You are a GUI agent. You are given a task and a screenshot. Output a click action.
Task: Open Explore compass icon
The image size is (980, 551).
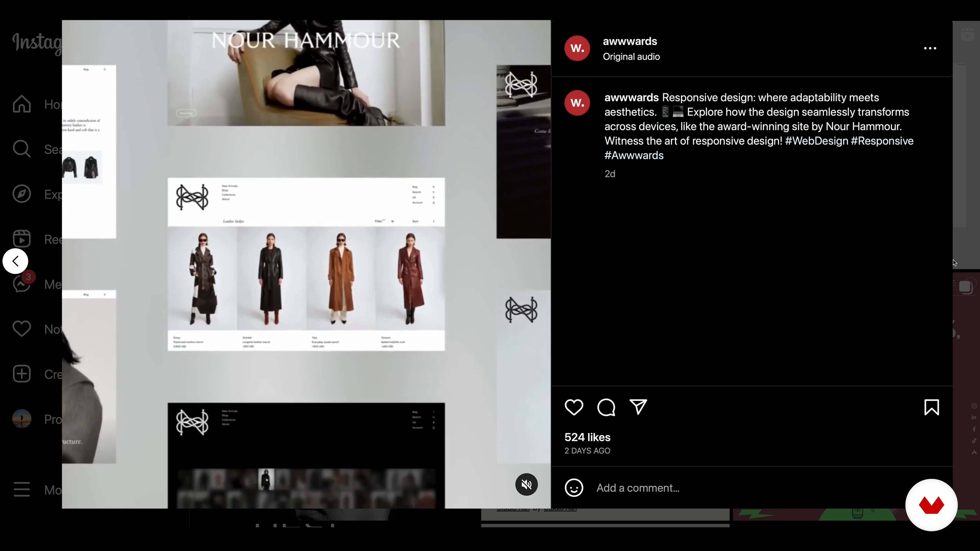pos(22,194)
